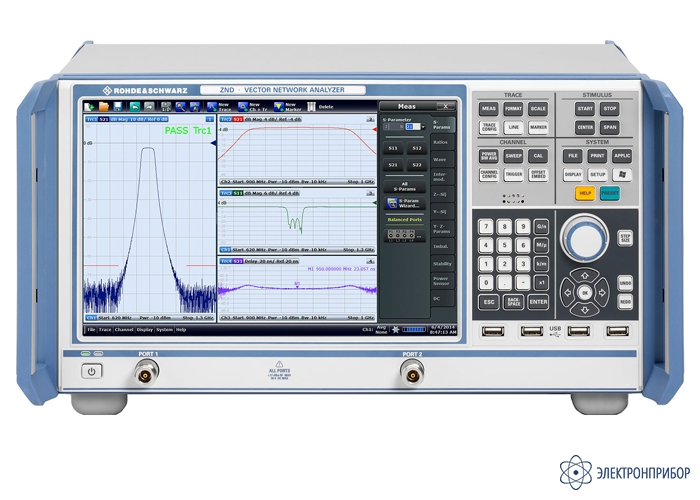
Task: Click the Save diskette toolbar icon
Action: pyautogui.click(x=117, y=106)
